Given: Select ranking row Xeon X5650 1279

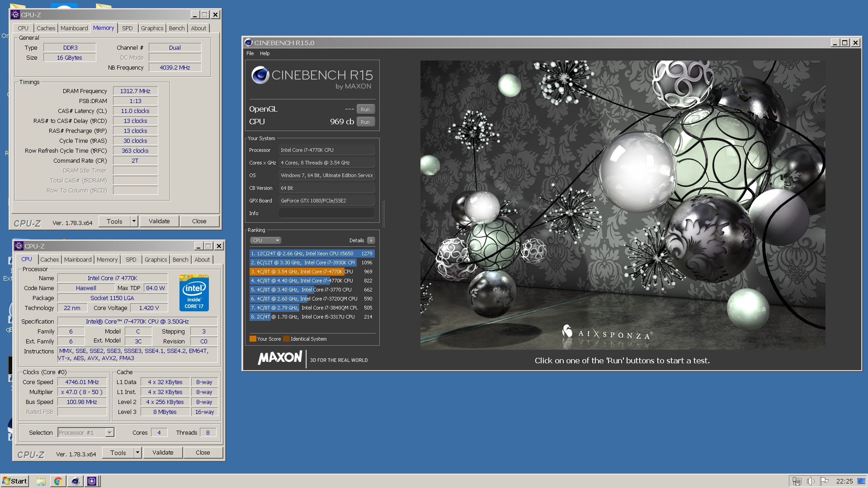Looking at the screenshot, I should pyautogui.click(x=312, y=253).
